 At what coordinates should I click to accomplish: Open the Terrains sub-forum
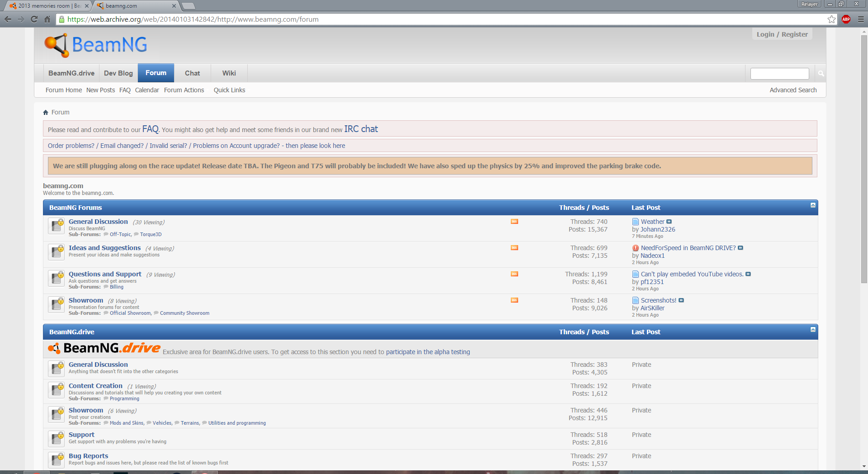(190, 423)
